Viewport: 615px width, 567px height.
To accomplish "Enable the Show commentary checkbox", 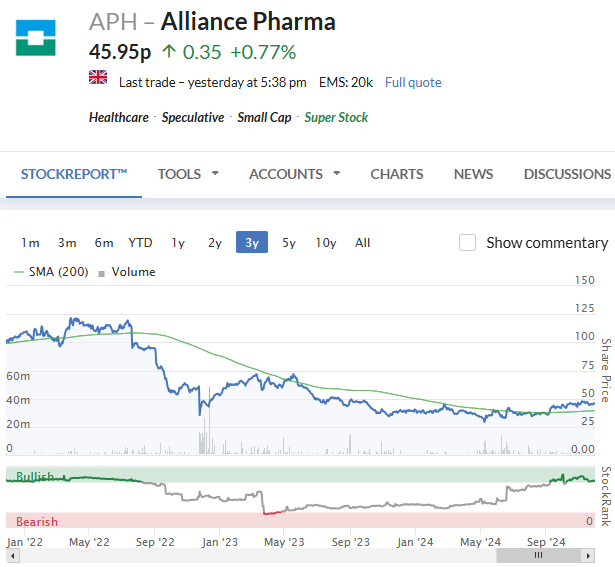I will 468,243.
